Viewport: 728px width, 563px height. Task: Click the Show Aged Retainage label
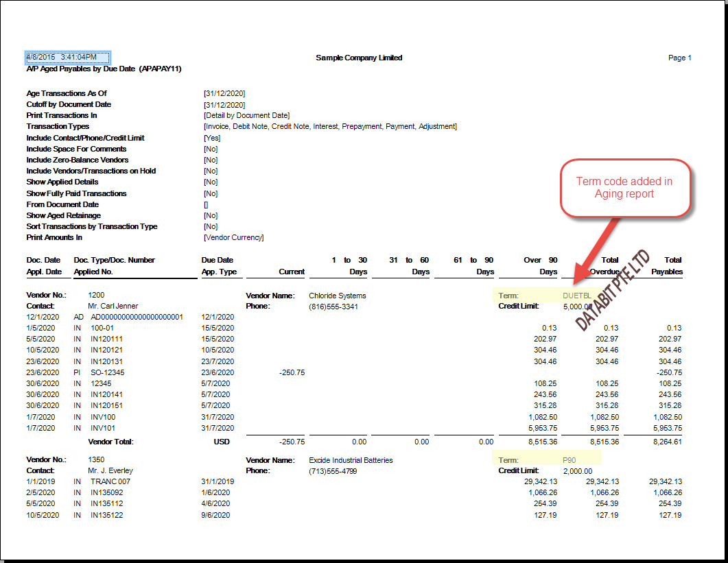pos(64,215)
